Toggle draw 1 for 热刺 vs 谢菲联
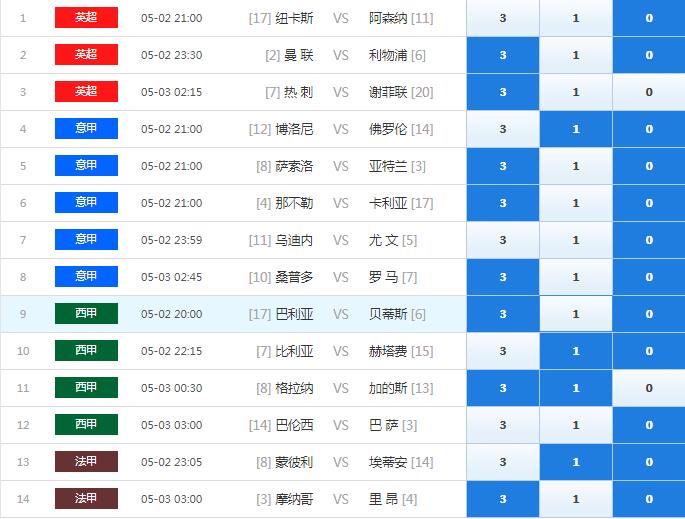 pos(576,92)
